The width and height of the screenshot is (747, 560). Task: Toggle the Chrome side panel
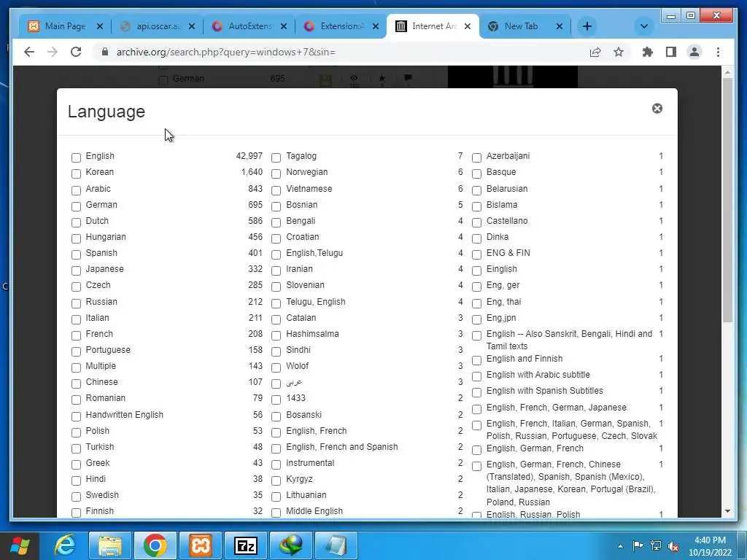[671, 52]
